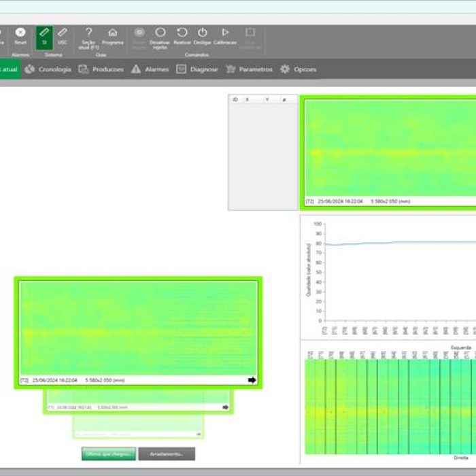Click arrow on the smaller T1 sheet card
Viewport: 476px width, 476px height.
click(226, 407)
